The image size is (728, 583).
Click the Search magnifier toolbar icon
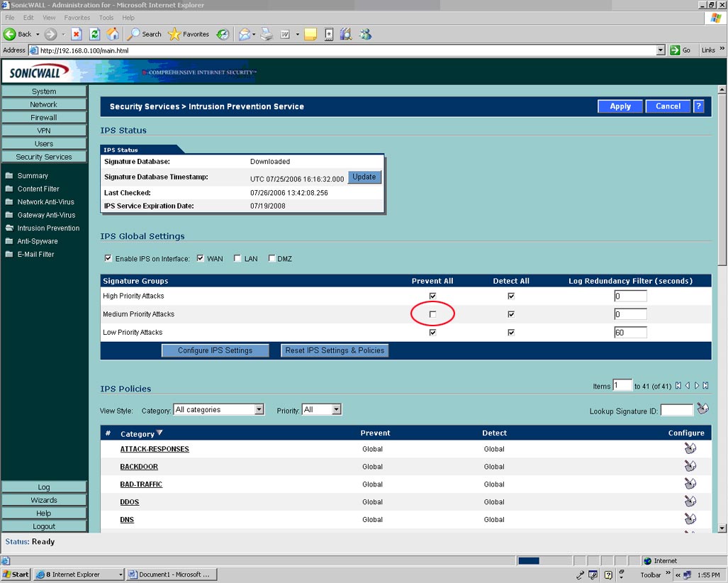[134, 34]
